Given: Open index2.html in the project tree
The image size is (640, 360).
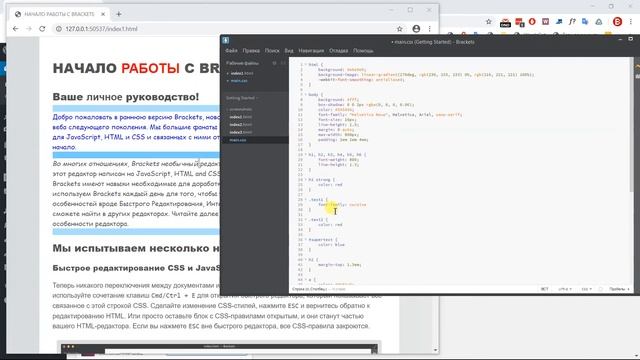Looking at the screenshot, I should click(241, 124).
